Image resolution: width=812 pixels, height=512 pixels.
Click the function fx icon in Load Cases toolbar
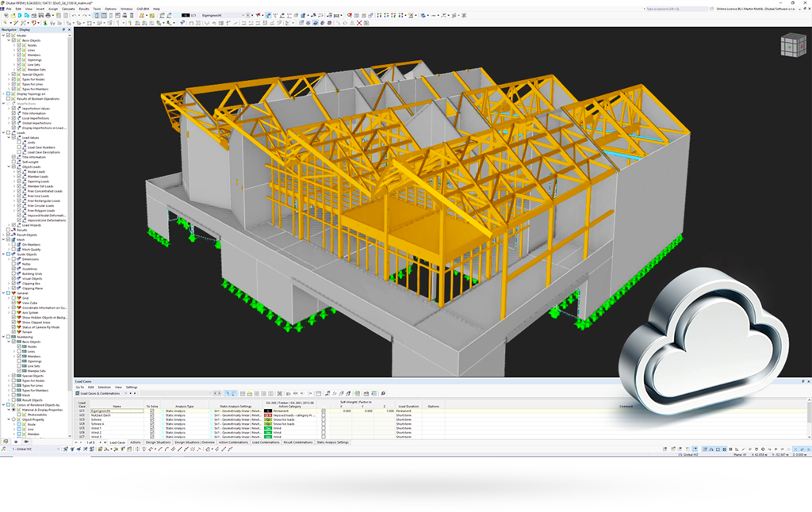[335, 393]
